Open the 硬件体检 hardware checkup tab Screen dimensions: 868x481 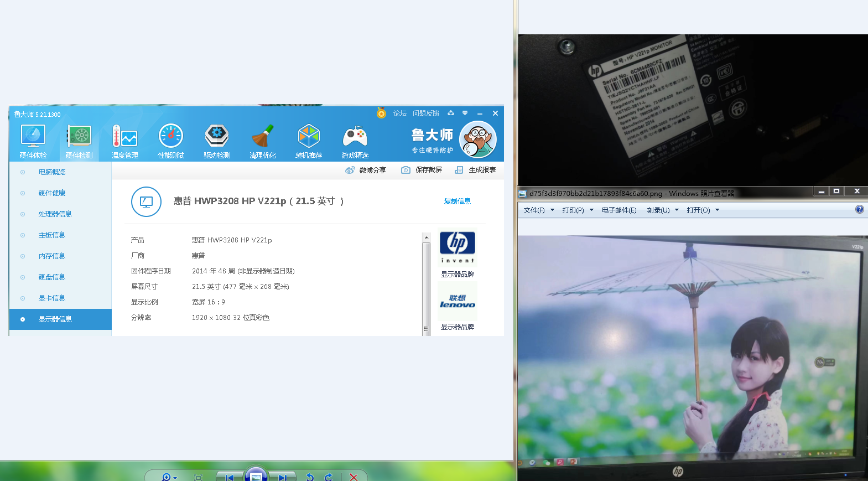(x=33, y=142)
